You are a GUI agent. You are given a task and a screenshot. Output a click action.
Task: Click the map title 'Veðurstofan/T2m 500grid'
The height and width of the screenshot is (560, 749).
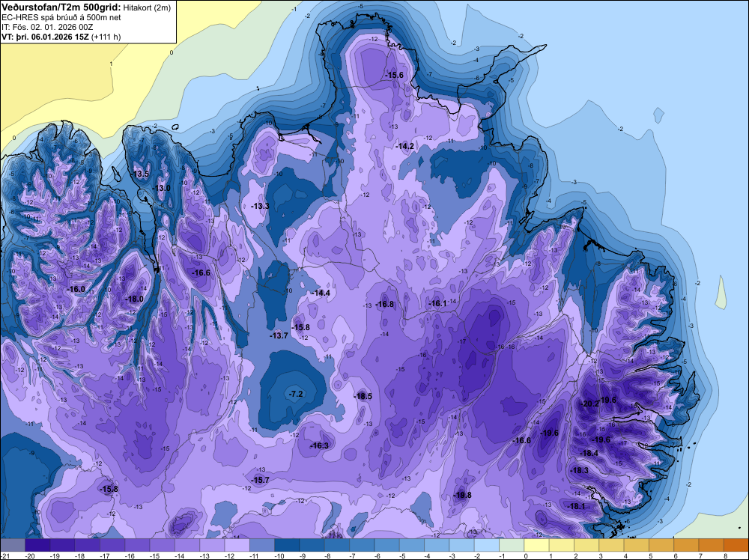click(61, 7)
